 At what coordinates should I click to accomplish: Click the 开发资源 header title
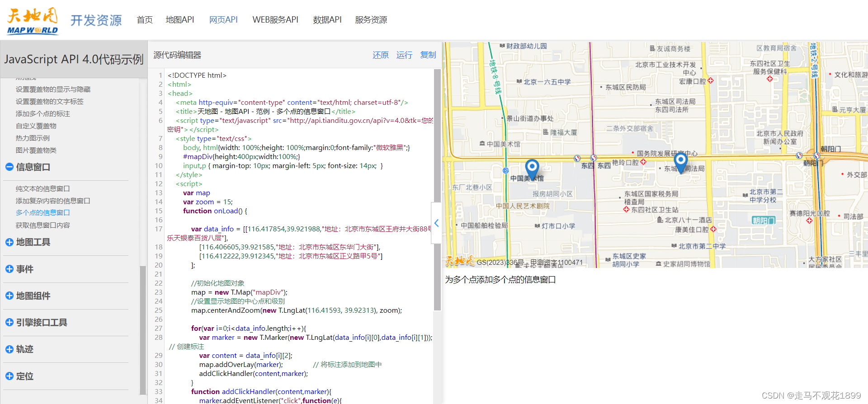coord(96,20)
